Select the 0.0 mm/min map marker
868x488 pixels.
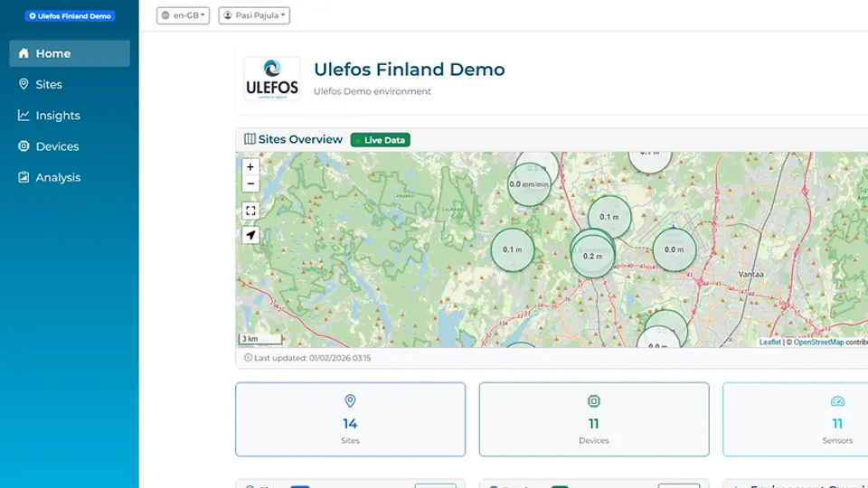click(529, 184)
